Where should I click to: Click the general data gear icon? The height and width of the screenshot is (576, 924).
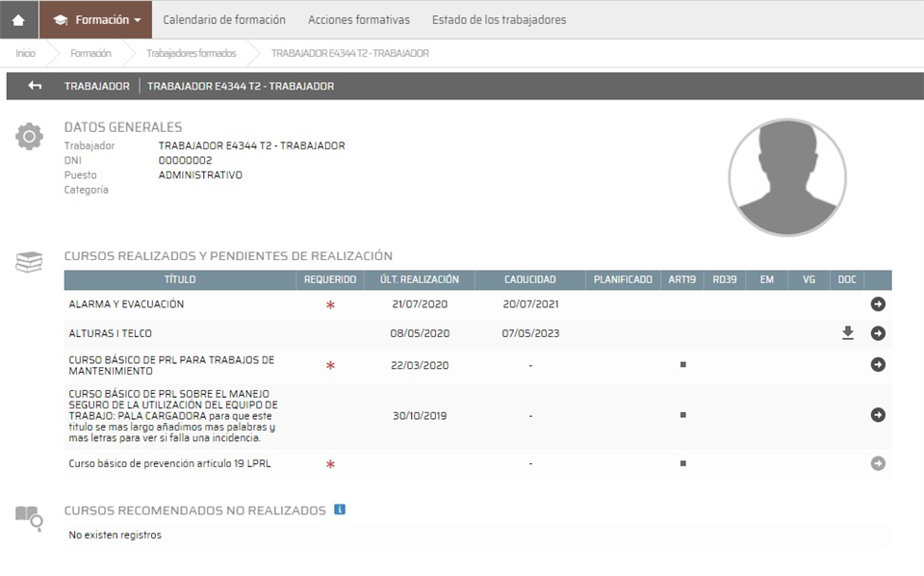29,137
